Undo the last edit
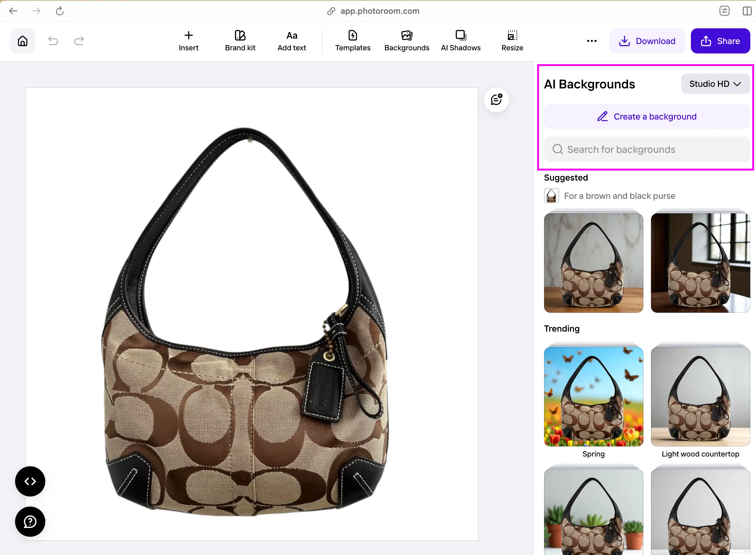 click(53, 41)
